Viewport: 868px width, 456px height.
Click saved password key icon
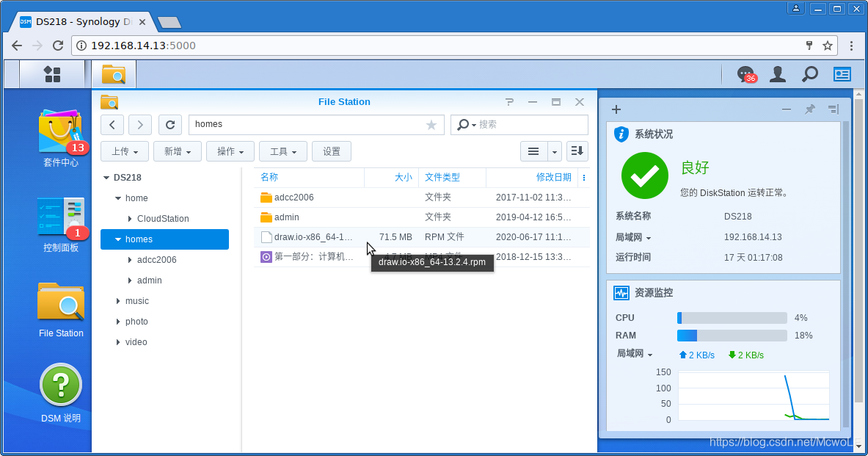809,46
